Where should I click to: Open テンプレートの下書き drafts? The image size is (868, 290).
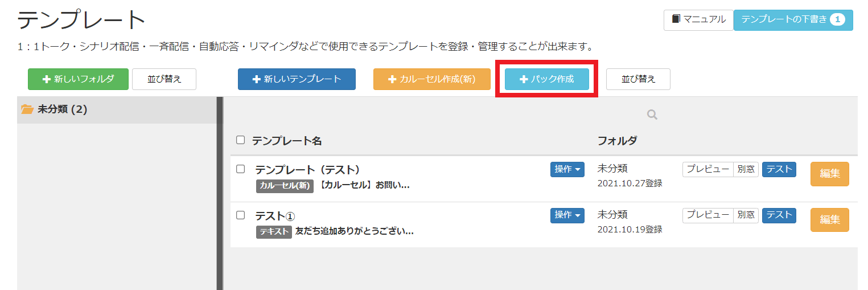point(793,19)
